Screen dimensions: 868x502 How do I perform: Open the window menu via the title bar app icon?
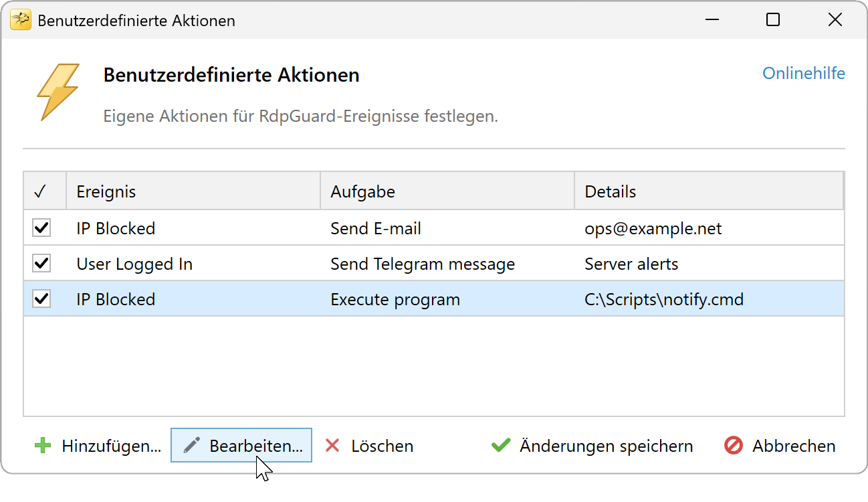pyautogui.click(x=21, y=20)
